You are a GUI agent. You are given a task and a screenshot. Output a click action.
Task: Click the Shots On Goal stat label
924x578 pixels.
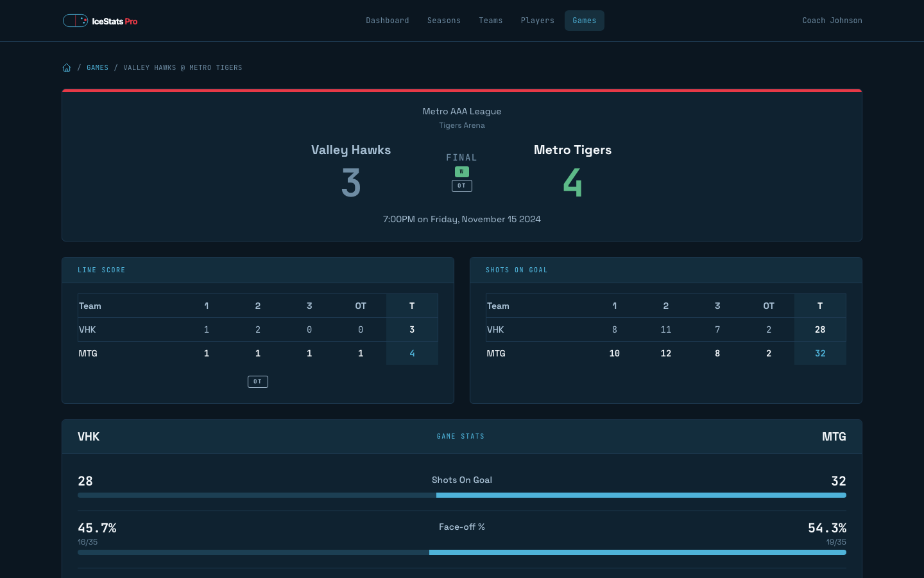point(462,480)
